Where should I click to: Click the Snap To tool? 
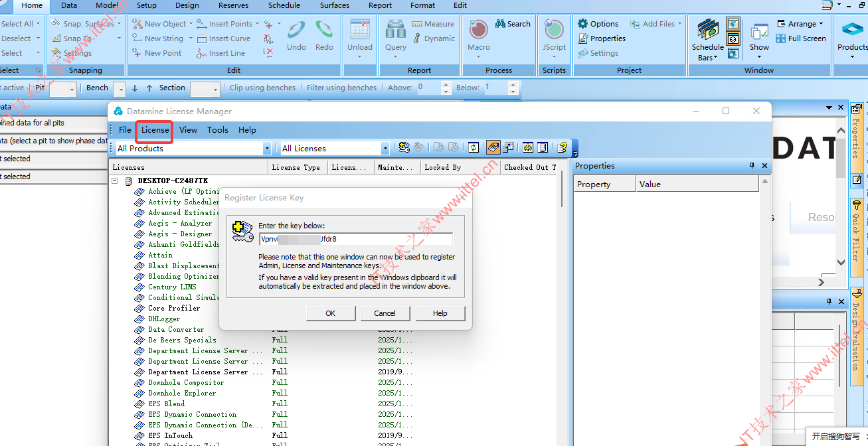pos(72,38)
